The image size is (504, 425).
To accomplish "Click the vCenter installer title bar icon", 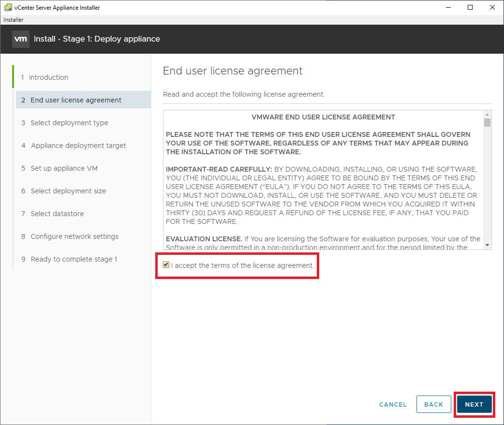I will pos(8,7).
